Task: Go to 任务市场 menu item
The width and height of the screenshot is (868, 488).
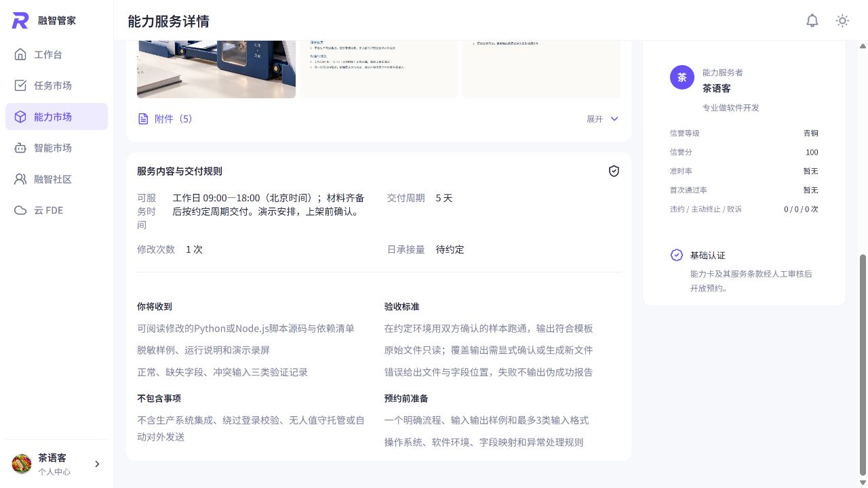Action: point(56,85)
